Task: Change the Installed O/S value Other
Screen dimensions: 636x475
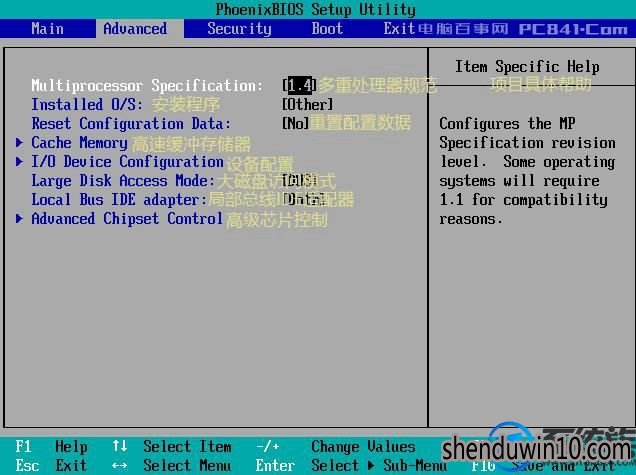Action: (x=307, y=105)
